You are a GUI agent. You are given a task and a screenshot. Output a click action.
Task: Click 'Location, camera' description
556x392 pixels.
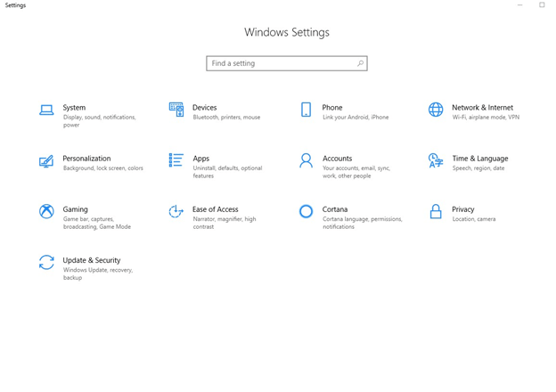(x=474, y=219)
